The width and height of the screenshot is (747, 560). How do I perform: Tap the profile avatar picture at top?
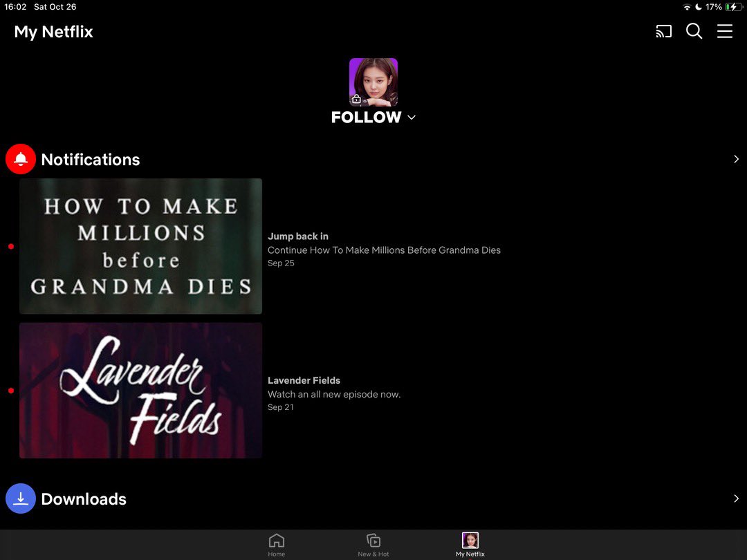[x=373, y=82]
